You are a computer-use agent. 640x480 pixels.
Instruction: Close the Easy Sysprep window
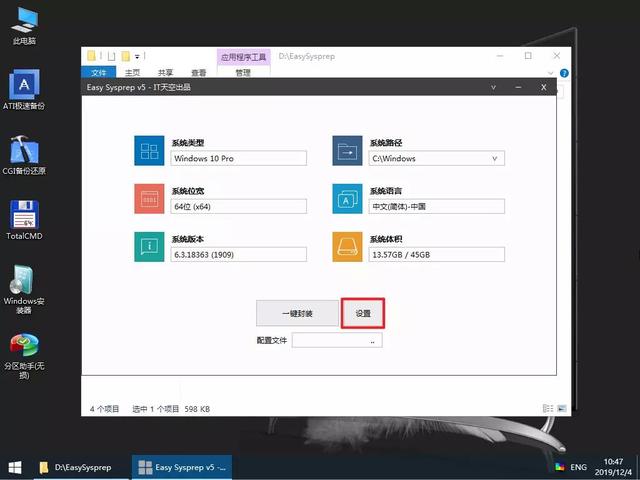[x=543, y=87]
